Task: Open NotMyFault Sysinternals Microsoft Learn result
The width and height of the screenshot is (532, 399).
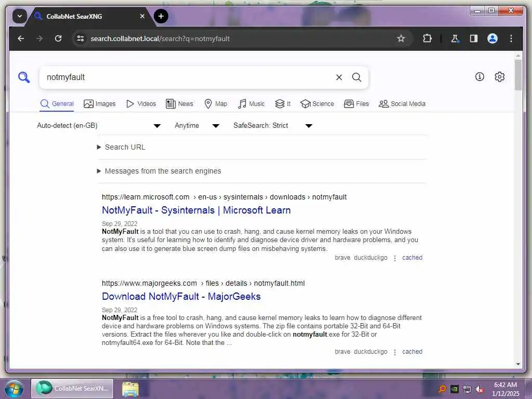Action: pyautogui.click(x=196, y=210)
